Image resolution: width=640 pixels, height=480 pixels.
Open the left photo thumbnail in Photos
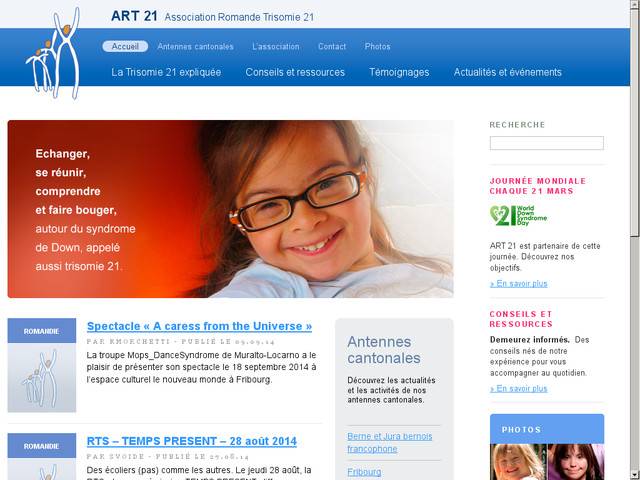point(518,462)
